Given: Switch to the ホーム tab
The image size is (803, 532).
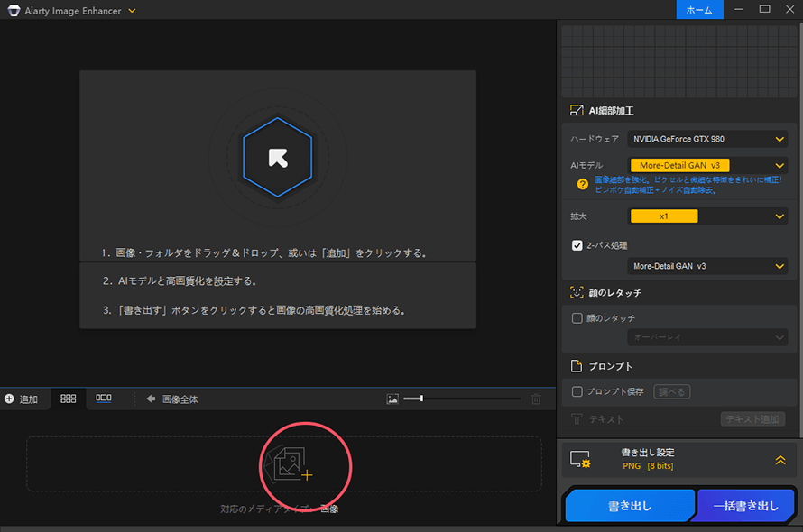Looking at the screenshot, I should [699, 10].
